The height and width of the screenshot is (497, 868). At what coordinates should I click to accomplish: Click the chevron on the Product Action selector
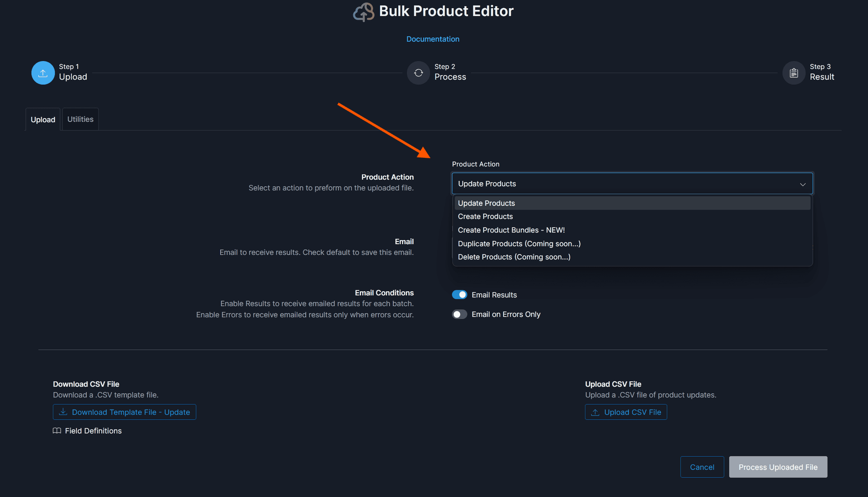(803, 184)
